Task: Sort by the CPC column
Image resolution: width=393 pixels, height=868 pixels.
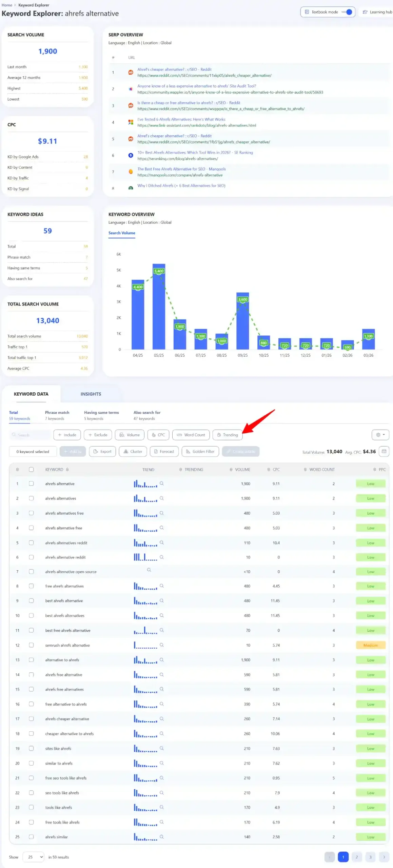Action: 269,470
